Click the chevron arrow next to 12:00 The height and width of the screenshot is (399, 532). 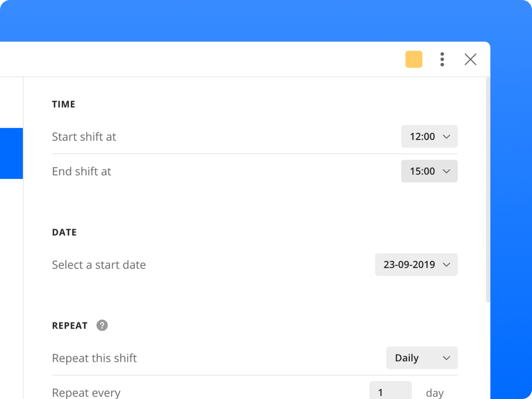447,136
